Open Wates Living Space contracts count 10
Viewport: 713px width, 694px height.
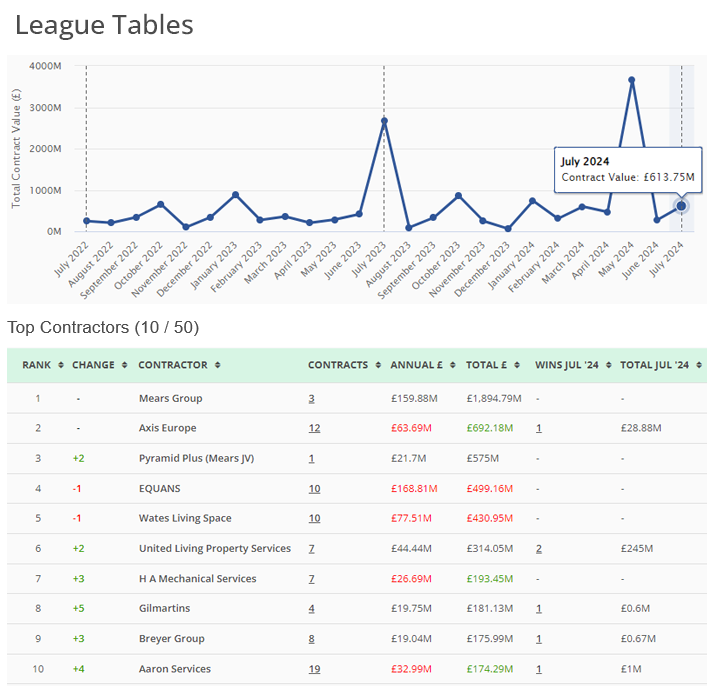click(314, 518)
